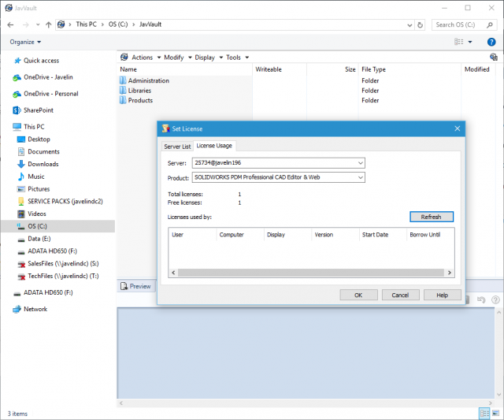Select the Administration folder
The width and height of the screenshot is (504, 420).
[x=149, y=80]
